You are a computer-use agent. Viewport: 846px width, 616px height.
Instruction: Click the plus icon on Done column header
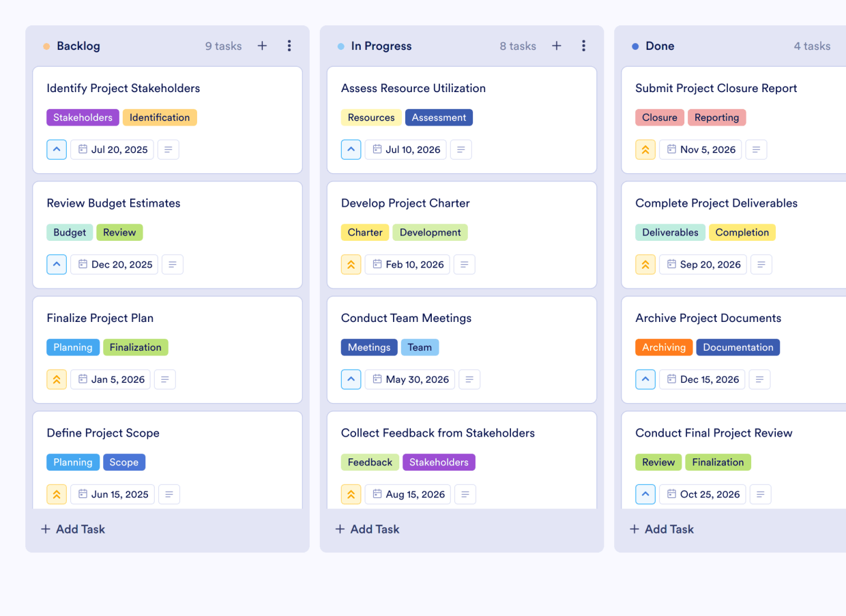pyautogui.click(x=845, y=46)
